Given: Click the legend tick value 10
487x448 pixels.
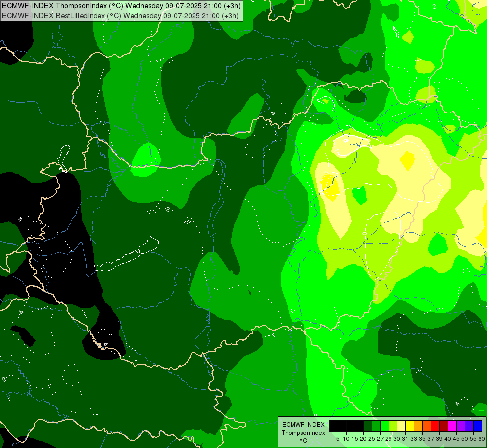Looking at the screenshot, I should (x=346, y=439).
